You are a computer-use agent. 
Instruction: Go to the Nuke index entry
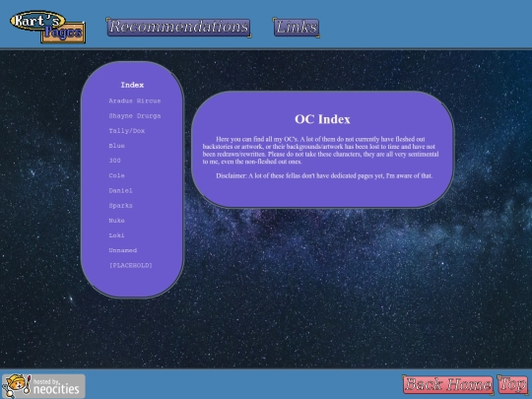(116, 221)
